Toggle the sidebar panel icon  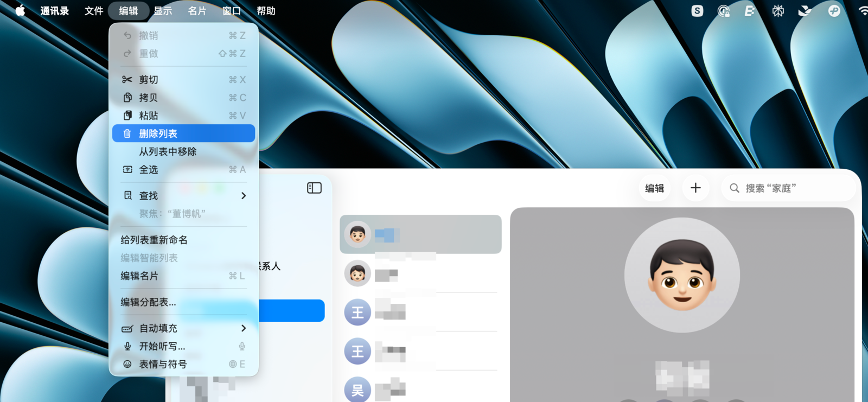point(314,188)
